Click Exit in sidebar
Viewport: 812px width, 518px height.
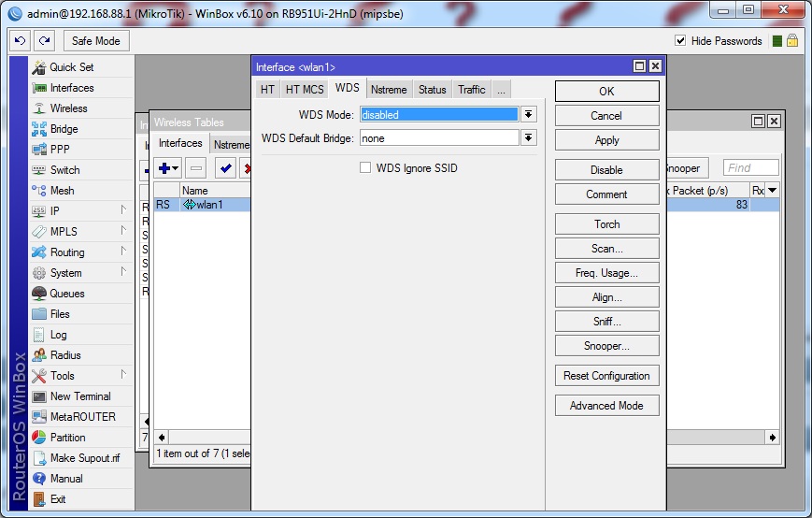point(81,499)
